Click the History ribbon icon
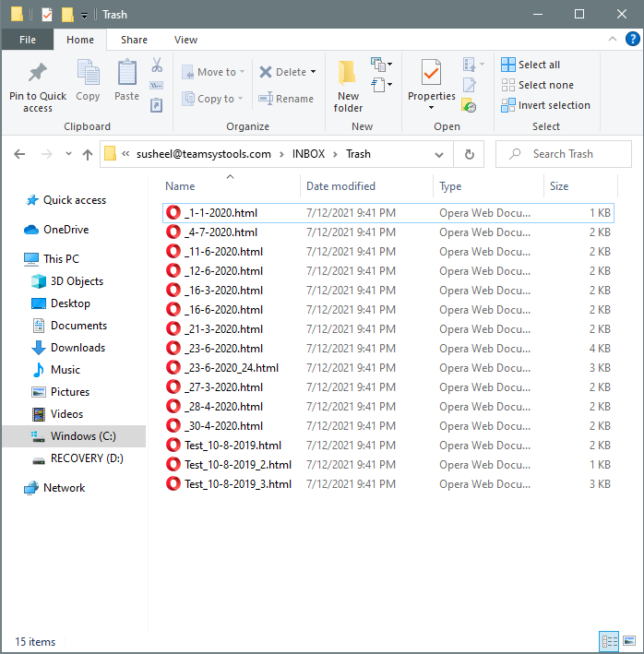Viewport: 644px width, 654px height. click(x=469, y=106)
